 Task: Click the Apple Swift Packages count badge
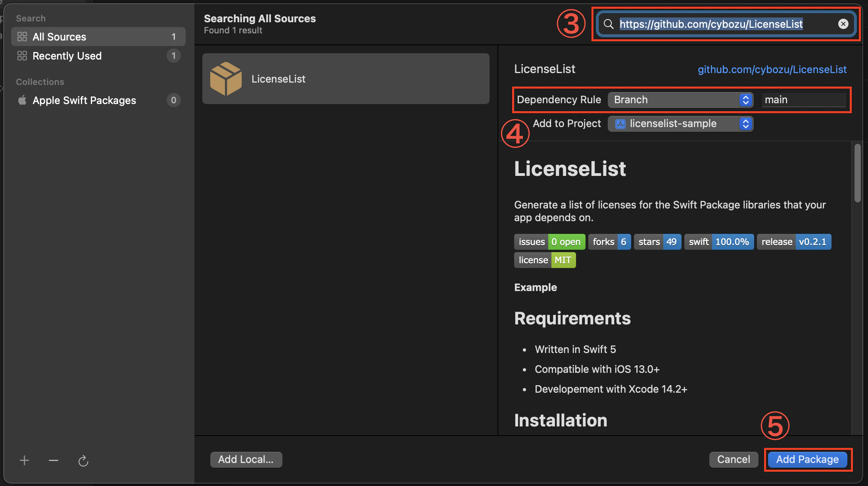tap(173, 100)
